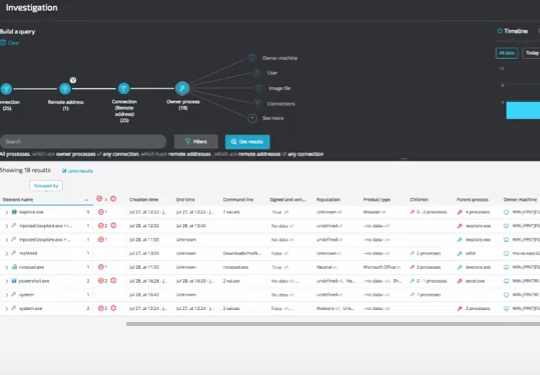
Task: Expand the system row
Action: [7, 295]
